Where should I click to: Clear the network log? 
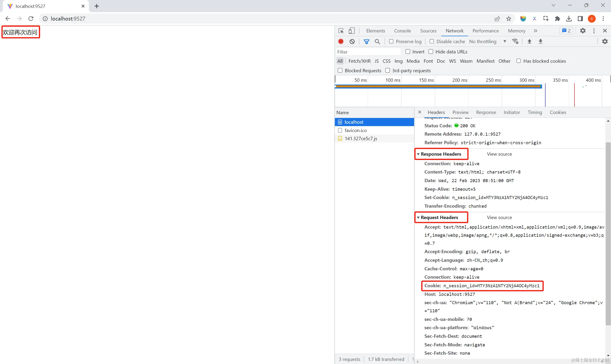coord(352,41)
